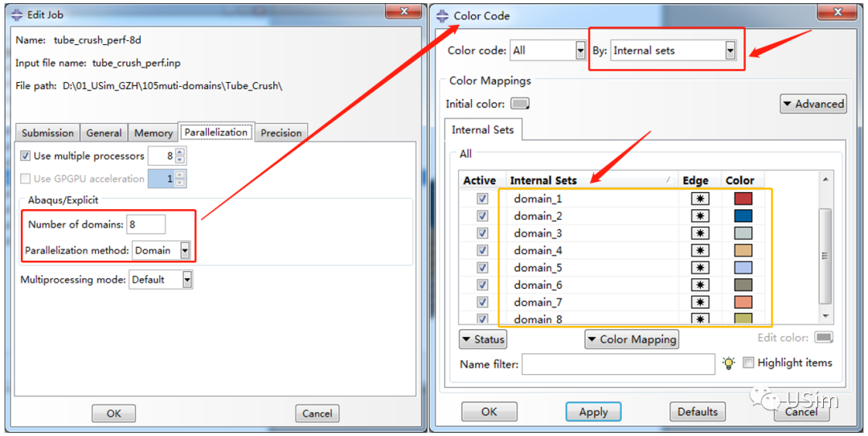Click the internal sets list scrollbar

click(x=825, y=256)
